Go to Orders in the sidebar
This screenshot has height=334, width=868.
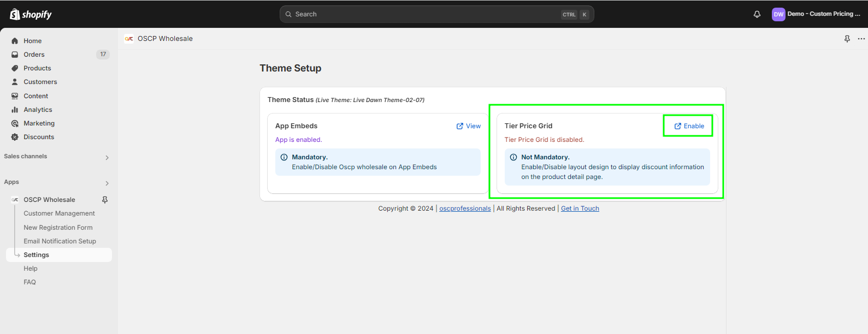click(34, 55)
